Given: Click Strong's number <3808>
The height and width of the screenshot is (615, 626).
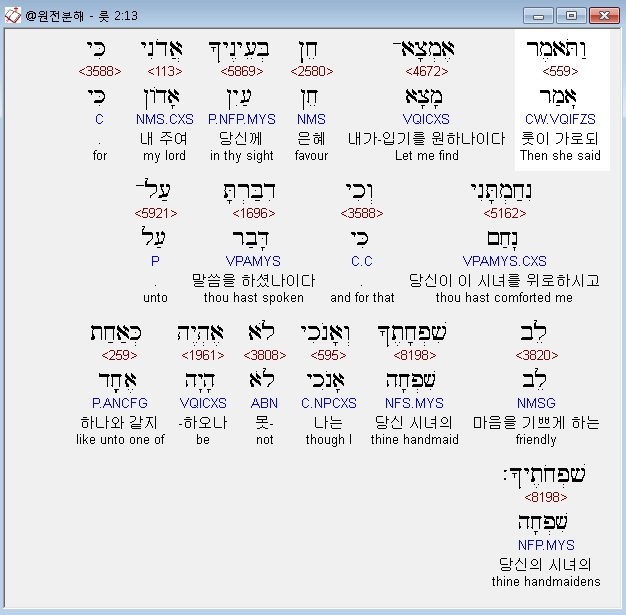Looking at the screenshot, I should click(265, 355).
